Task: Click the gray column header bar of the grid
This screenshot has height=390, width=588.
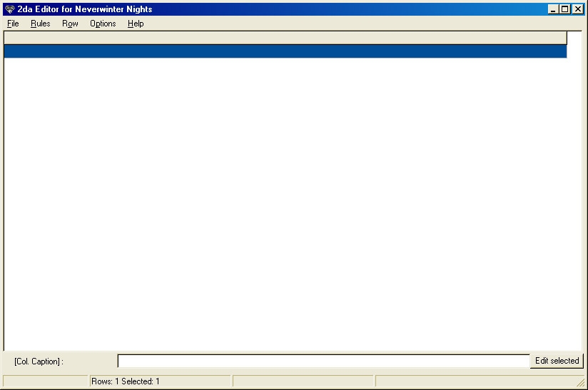Action: click(285, 38)
